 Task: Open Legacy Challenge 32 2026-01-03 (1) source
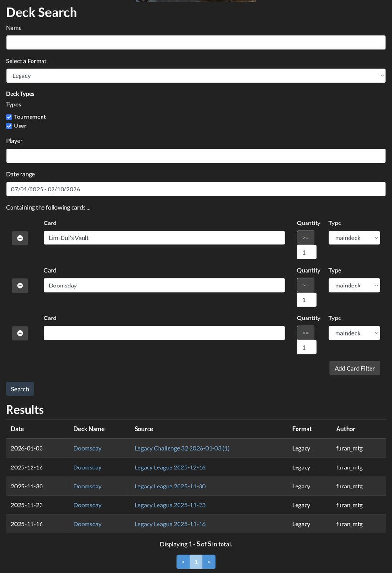[182, 448]
